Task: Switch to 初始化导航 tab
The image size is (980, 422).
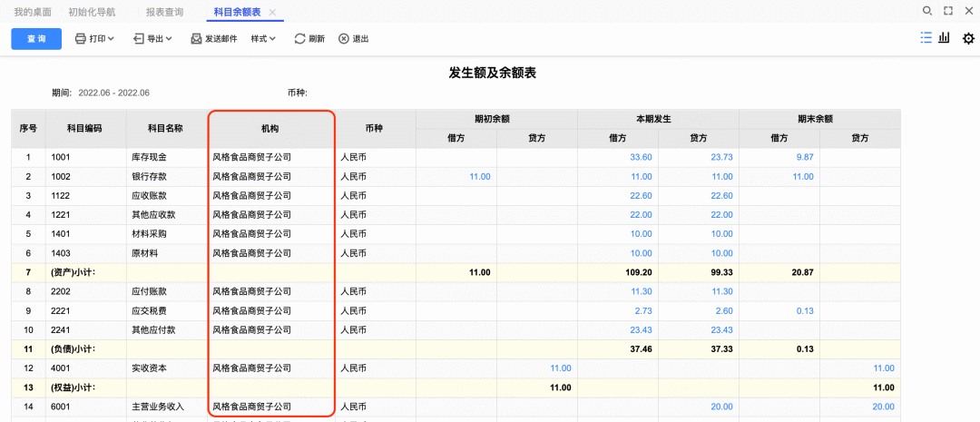Action: tap(92, 12)
